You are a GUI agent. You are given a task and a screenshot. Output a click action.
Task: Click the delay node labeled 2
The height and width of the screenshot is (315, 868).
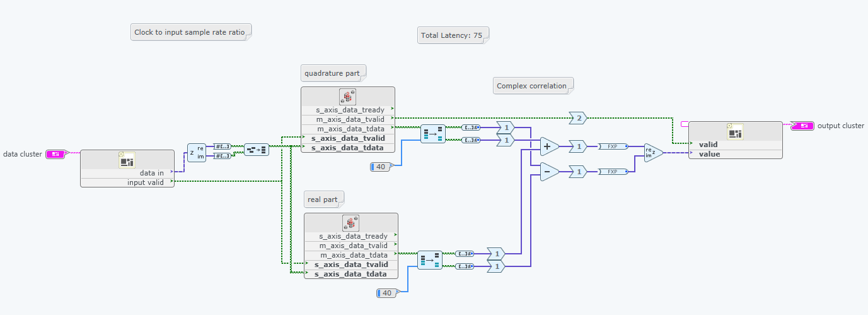[578, 118]
